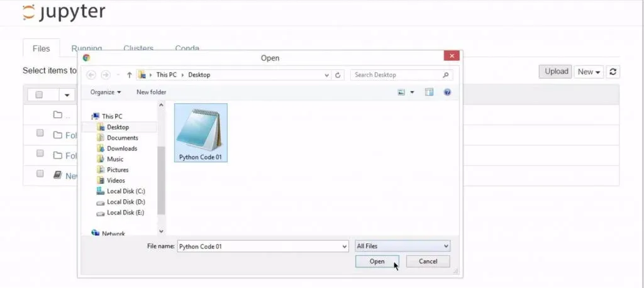Open the All Files type dropdown
Viewport: 644px width, 288px height.
[402, 246]
